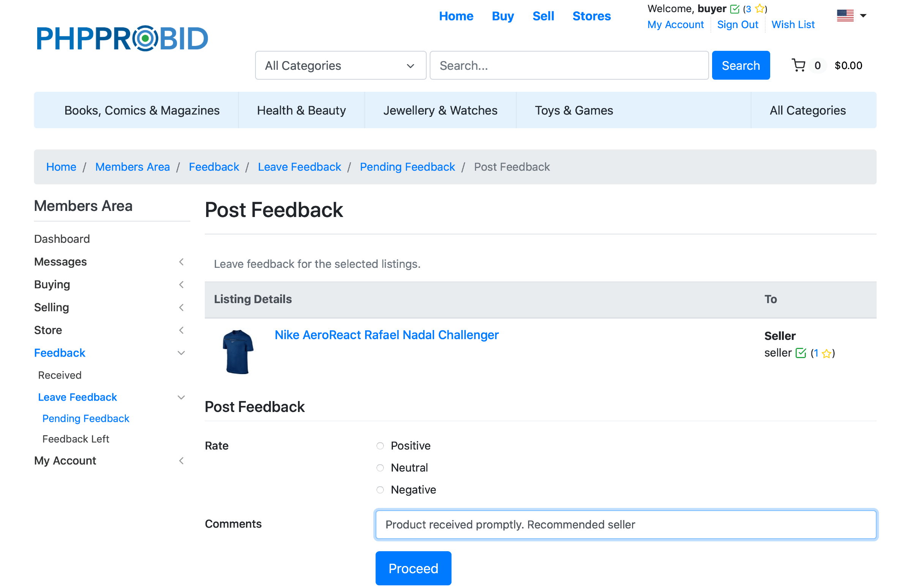Screen dimensions: 911x588
Task: Open the Nike AeroReact Rafael Nadal Challenger link
Action: pos(386,335)
